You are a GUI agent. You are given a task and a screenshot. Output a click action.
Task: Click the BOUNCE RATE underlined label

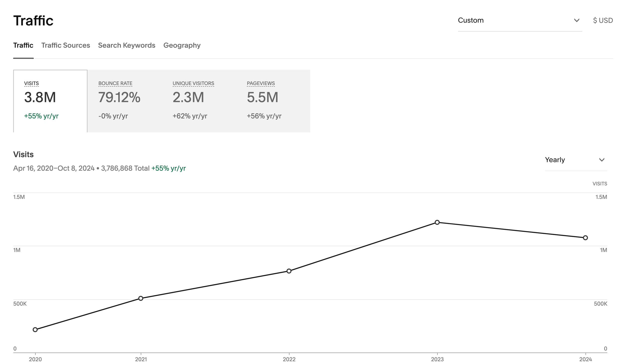[115, 83]
